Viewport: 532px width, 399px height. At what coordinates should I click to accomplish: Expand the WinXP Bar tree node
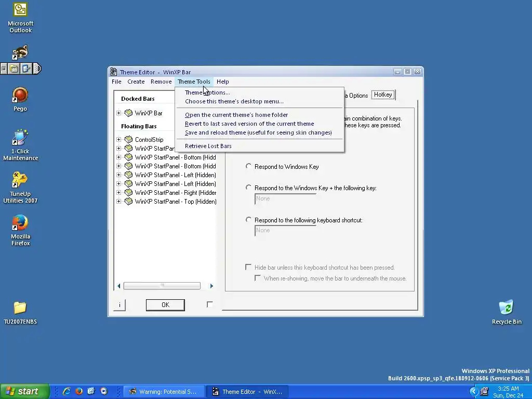coord(118,113)
